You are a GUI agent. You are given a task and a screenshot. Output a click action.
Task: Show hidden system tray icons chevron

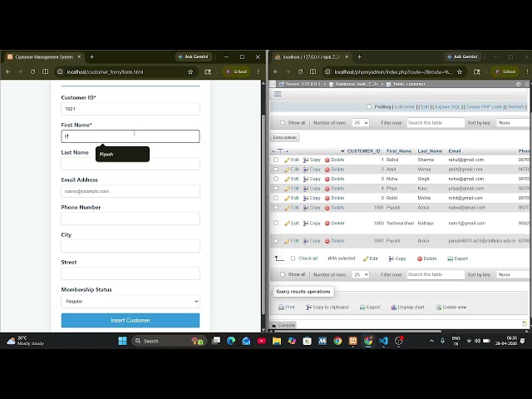(431, 341)
